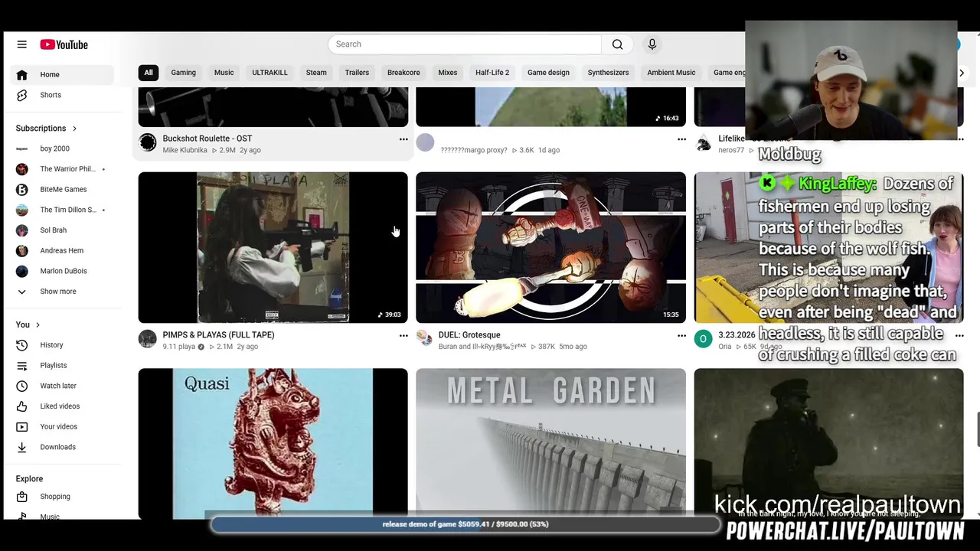Open BiteMe Games subscription

pos(61,190)
